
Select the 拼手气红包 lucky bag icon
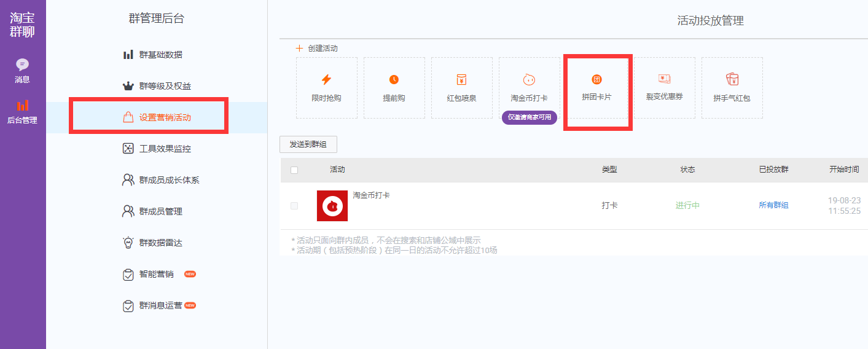pos(732,79)
